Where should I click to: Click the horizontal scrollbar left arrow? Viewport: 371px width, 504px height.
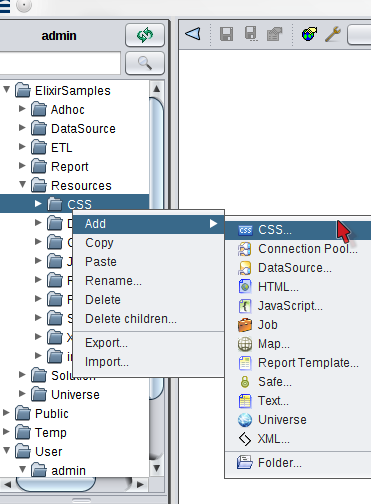[7, 484]
